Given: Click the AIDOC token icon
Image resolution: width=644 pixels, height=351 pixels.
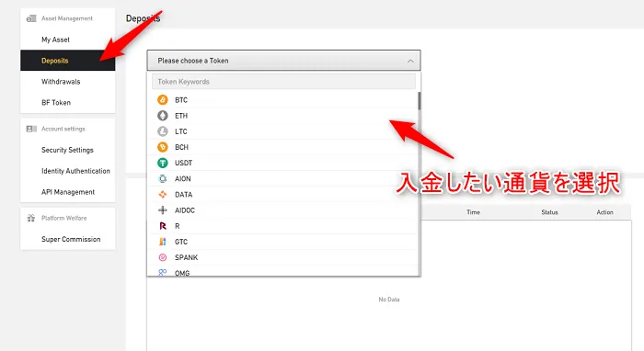Looking at the screenshot, I should click(163, 209).
